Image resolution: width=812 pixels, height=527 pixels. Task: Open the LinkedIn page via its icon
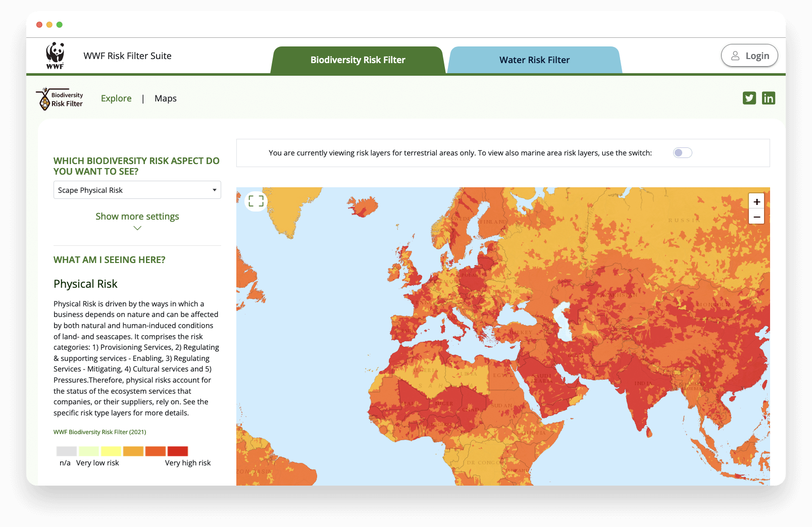(769, 98)
